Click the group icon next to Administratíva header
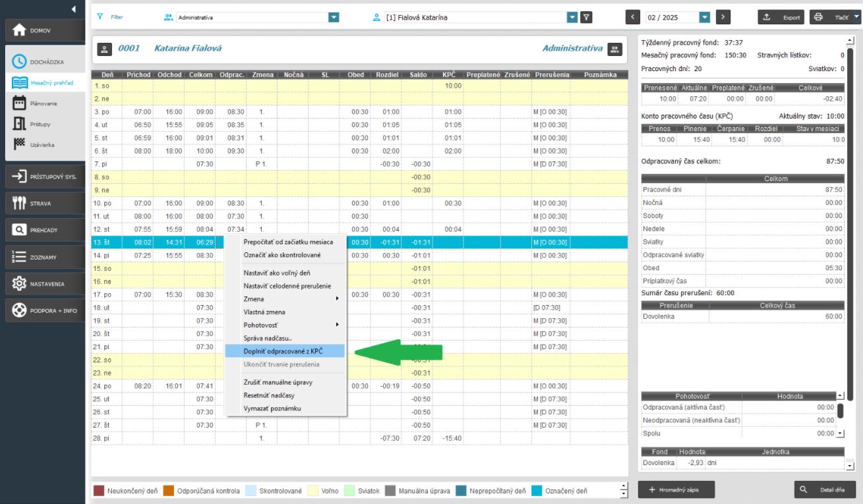Viewport: 863px width, 504px height. point(615,49)
